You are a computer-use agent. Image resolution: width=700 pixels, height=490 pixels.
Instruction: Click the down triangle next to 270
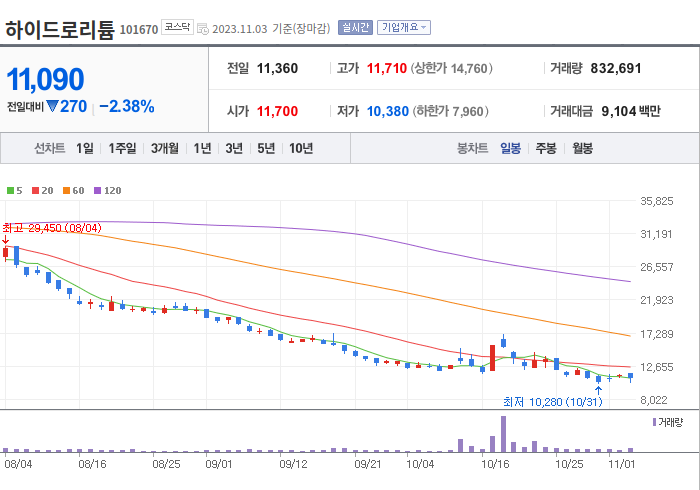coord(52,106)
